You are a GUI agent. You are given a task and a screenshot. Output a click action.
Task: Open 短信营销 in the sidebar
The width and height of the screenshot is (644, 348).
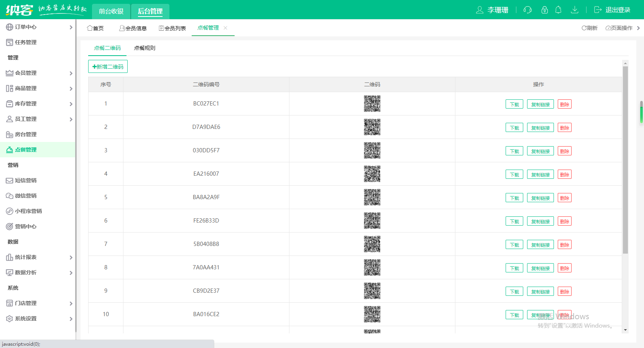tap(26, 180)
